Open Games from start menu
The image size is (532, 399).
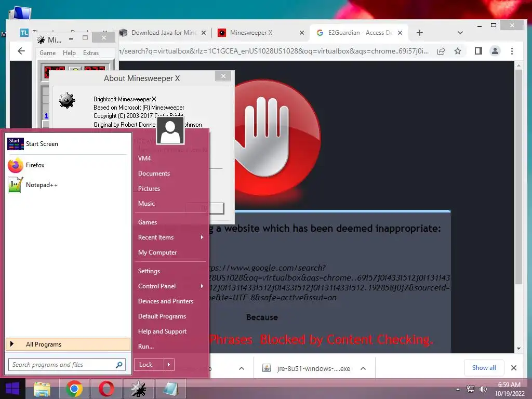pyautogui.click(x=147, y=222)
